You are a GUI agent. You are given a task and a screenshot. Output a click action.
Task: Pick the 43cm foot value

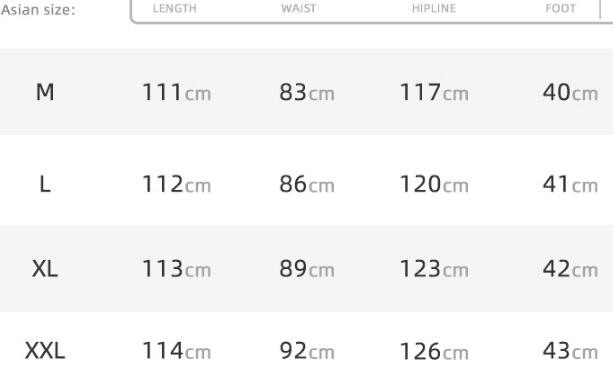(570, 351)
